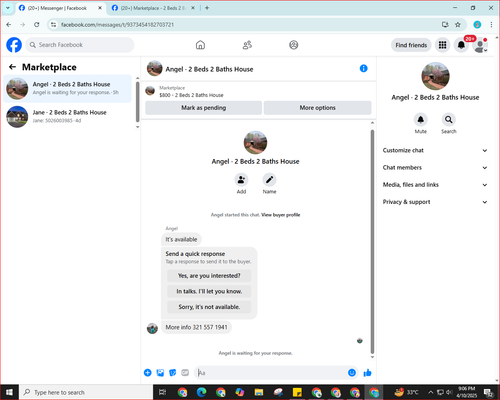
Task: Open File Explorer from taskbar
Action: (x=259, y=392)
